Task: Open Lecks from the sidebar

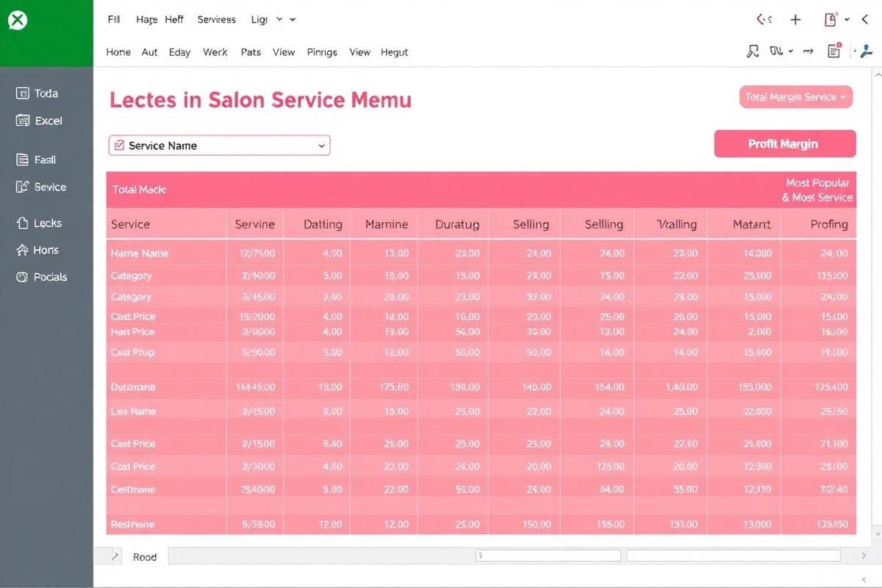Action: click(x=39, y=223)
